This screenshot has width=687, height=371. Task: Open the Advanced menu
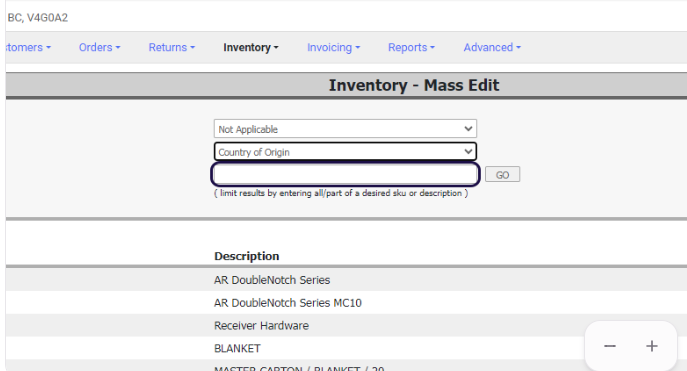pyautogui.click(x=492, y=47)
